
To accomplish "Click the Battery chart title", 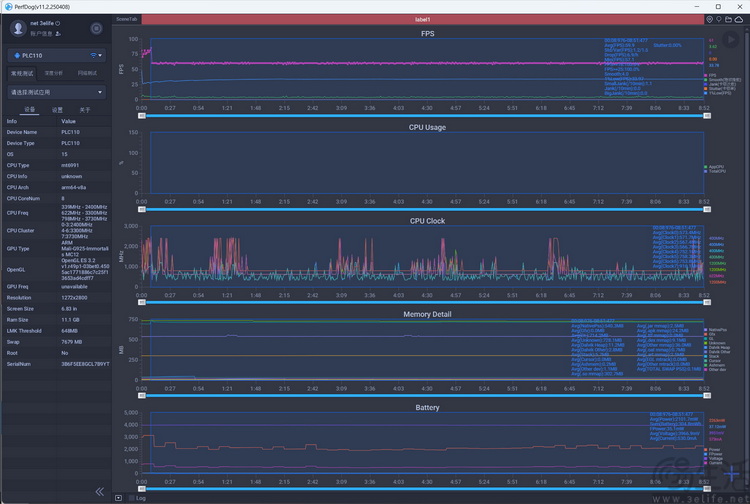I will point(427,407).
